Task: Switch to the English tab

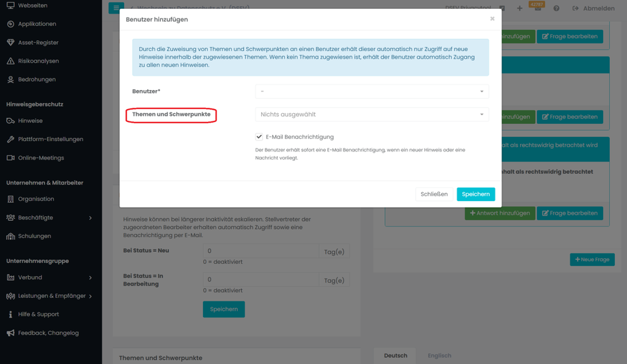Action: [439, 356]
